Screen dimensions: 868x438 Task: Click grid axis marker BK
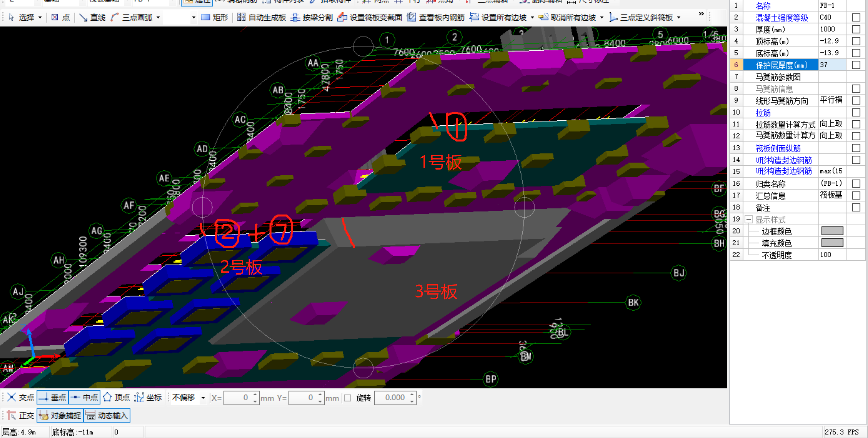[x=633, y=302]
